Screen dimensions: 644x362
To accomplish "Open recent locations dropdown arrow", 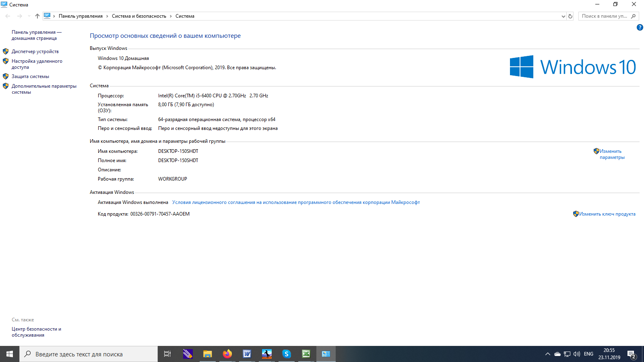I will tap(29, 16).
